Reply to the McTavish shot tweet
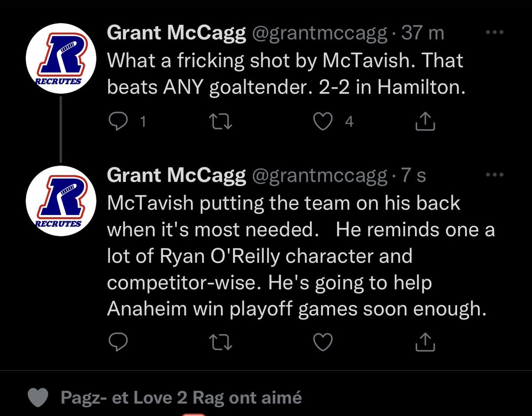Screen dimensions: 532x416 coord(118,122)
